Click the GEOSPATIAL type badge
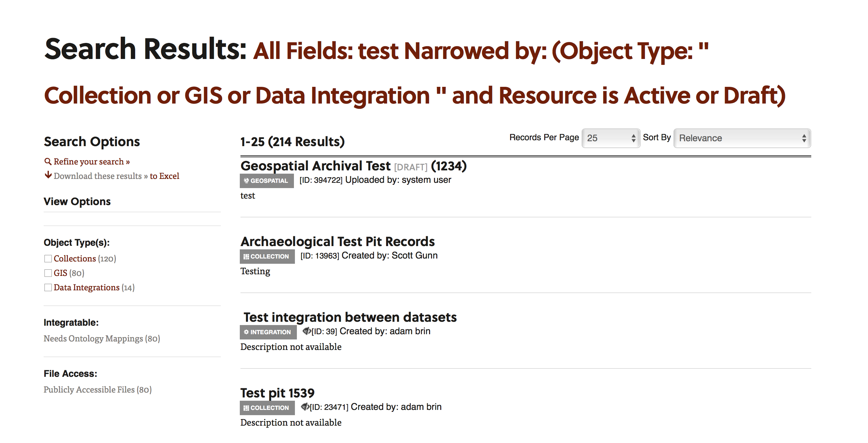868x443 pixels. click(266, 181)
